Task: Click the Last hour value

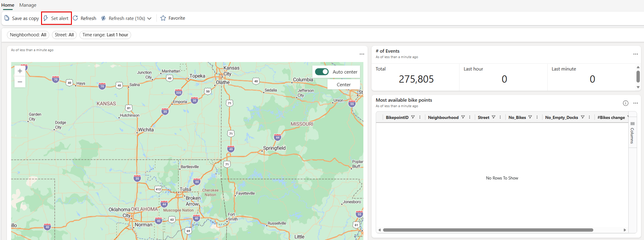Action: click(x=504, y=79)
